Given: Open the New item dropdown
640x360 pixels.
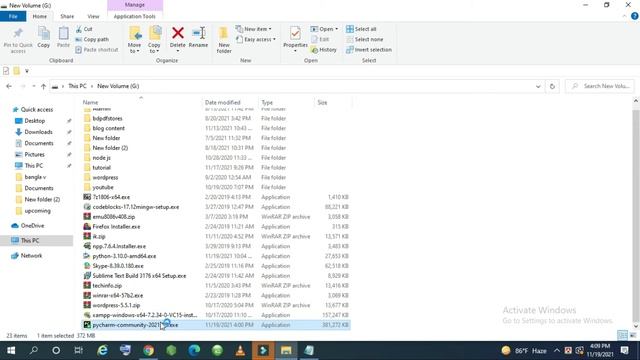Looking at the screenshot, I should point(254,29).
